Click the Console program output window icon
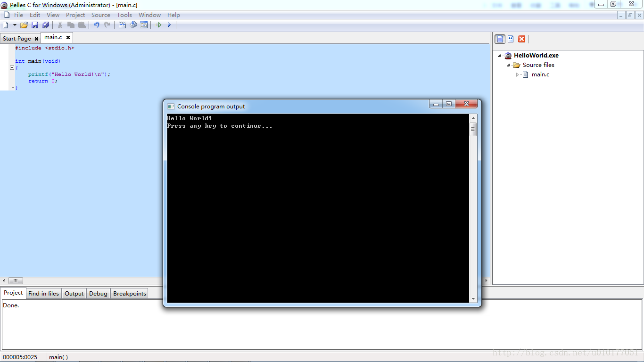 [x=171, y=107]
